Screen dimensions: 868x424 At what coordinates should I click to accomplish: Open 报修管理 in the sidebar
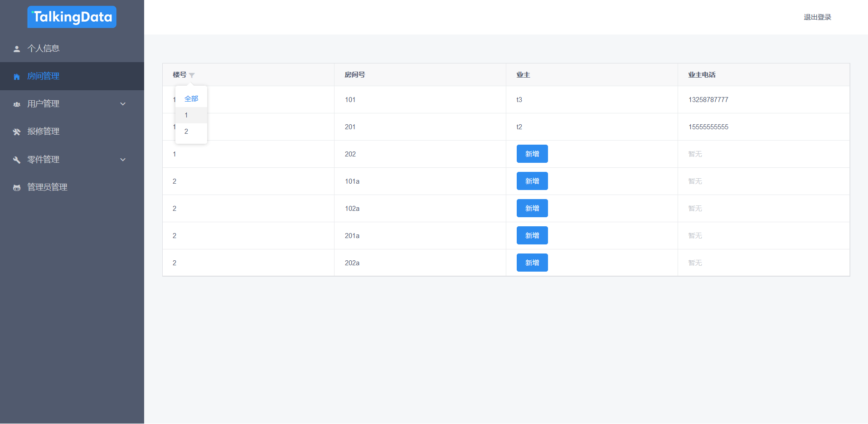pos(72,132)
